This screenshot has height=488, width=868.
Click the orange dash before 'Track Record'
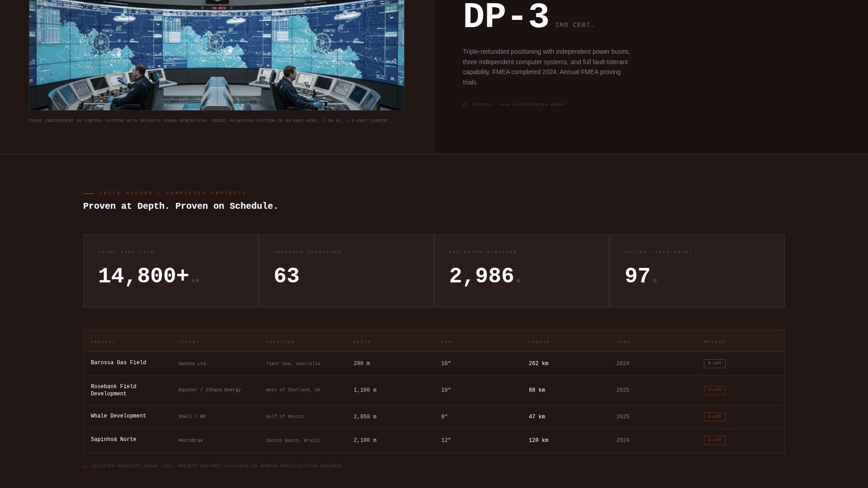click(89, 193)
